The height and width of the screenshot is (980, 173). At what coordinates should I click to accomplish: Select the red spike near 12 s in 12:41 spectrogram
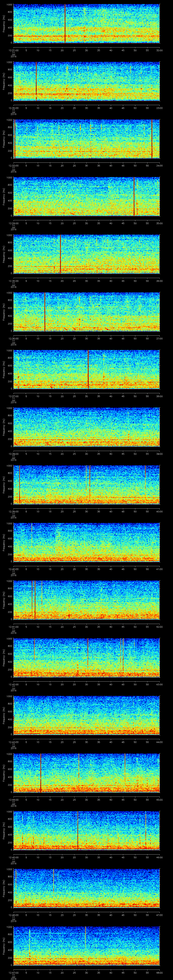pyautogui.click(x=42, y=592)
